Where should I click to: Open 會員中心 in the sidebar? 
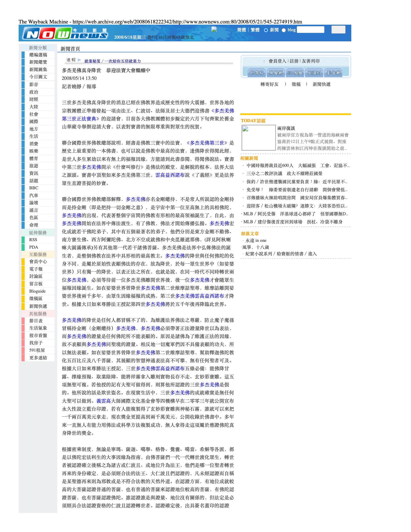(x=38, y=262)
